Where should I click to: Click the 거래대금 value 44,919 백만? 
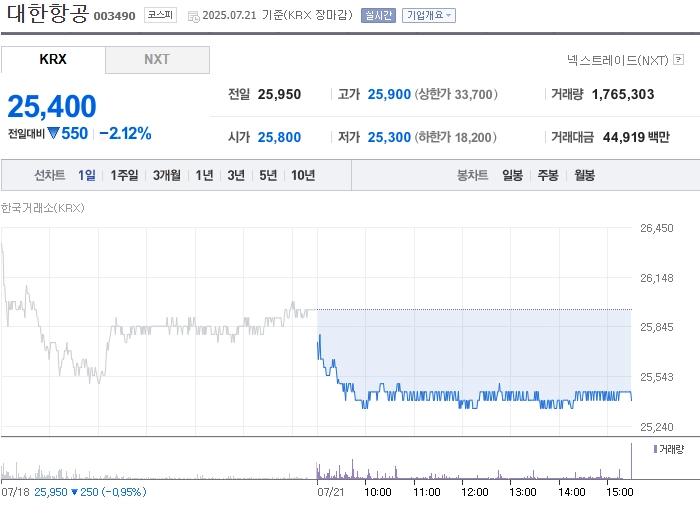click(x=636, y=137)
